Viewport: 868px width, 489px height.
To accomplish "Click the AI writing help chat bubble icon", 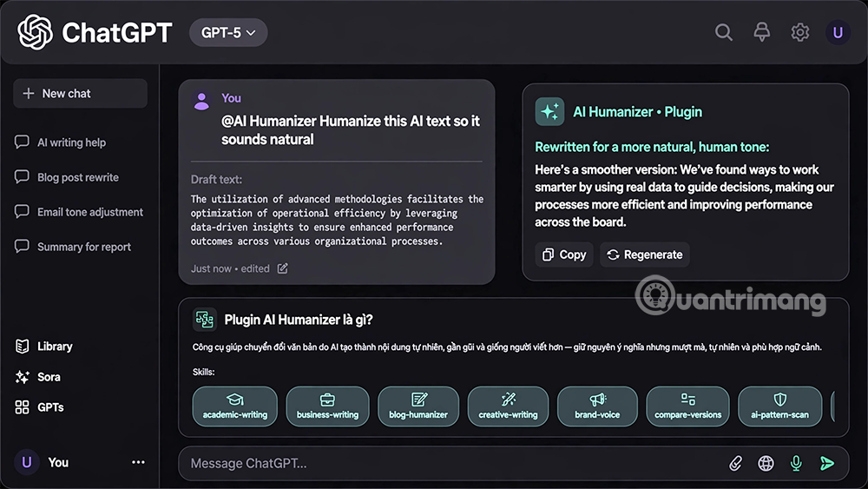I will tap(22, 142).
